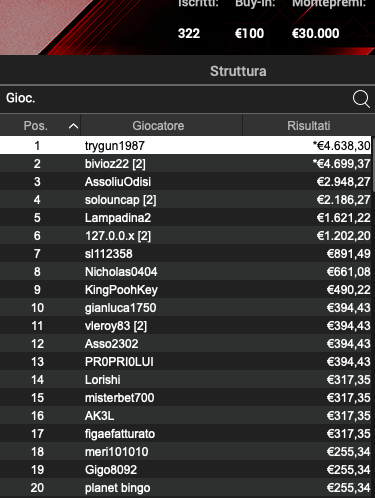Viewport: 375px width, 498px height.
Task: Select player solouncap [2]
Action: [x=185, y=199]
